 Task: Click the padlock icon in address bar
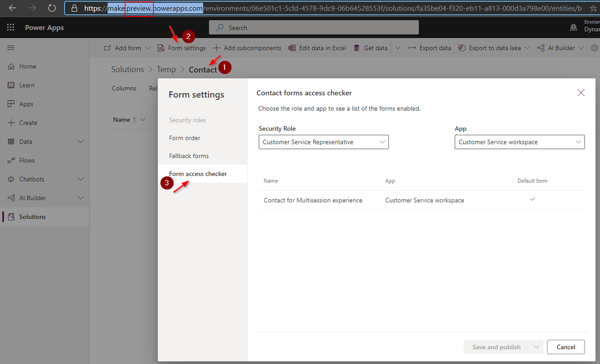pos(74,8)
